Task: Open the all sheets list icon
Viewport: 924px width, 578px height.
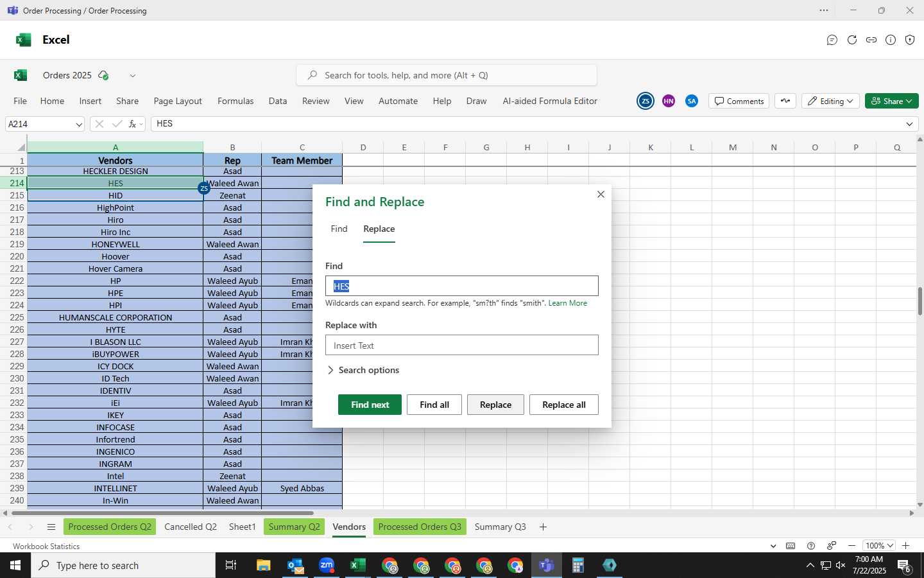Action: point(51,527)
